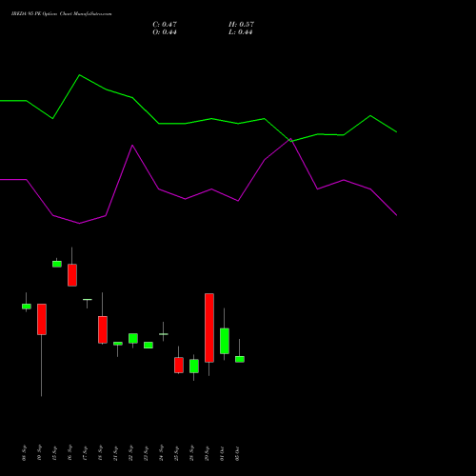Click the 22 Sep date label
Screen dimensions: 476x476
[131, 453]
